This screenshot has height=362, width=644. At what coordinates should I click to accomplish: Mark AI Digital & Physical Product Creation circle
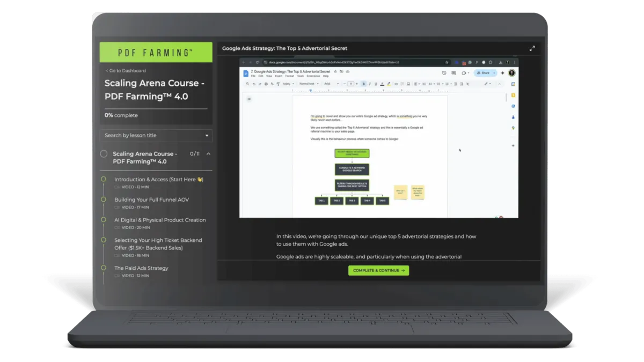(x=104, y=220)
